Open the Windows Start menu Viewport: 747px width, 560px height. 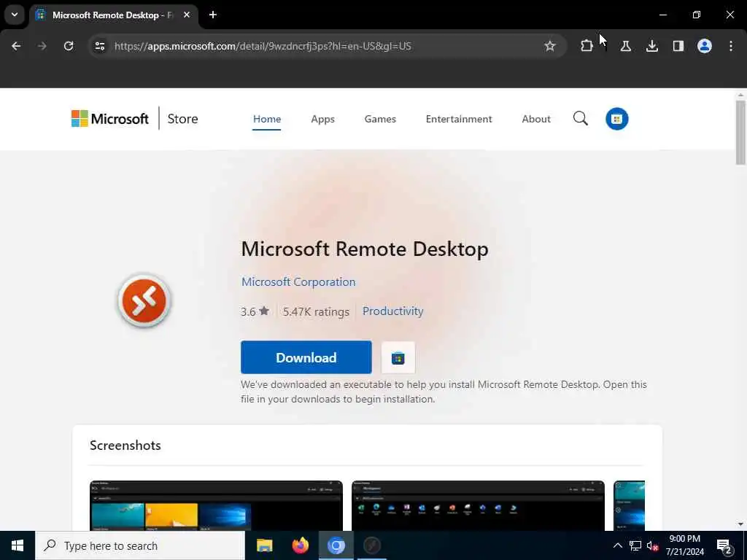[18, 545]
